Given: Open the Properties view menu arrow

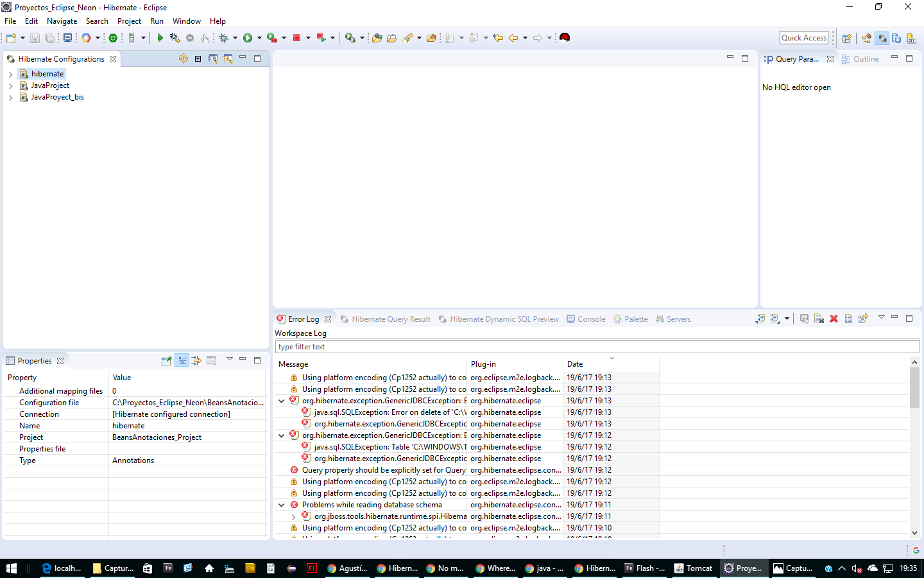Looking at the screenshot, I should [x=229, y=360].
